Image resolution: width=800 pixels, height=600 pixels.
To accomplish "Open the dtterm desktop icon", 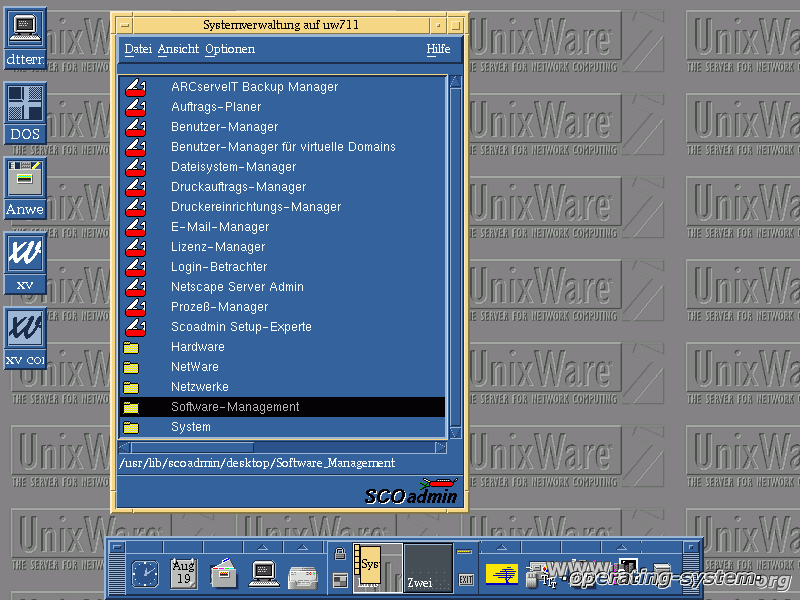I will (25, 38).
